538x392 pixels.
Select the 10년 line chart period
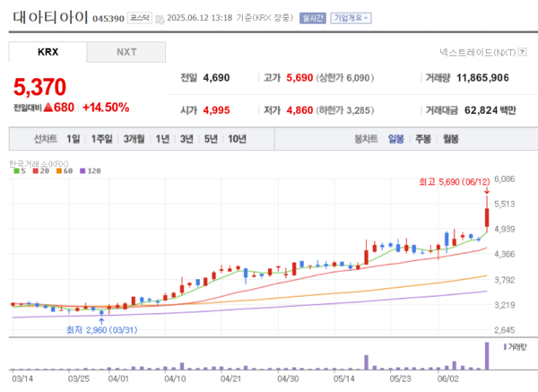tap(237, 139)
